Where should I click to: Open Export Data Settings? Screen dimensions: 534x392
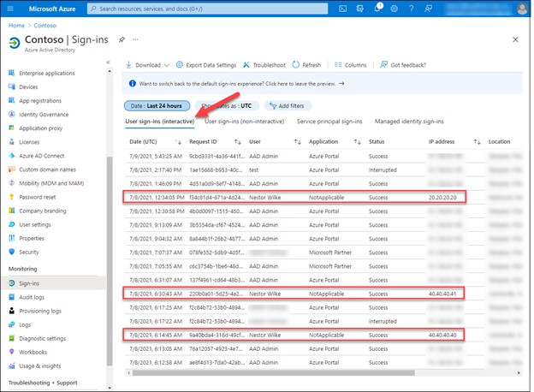click(206, 65)
